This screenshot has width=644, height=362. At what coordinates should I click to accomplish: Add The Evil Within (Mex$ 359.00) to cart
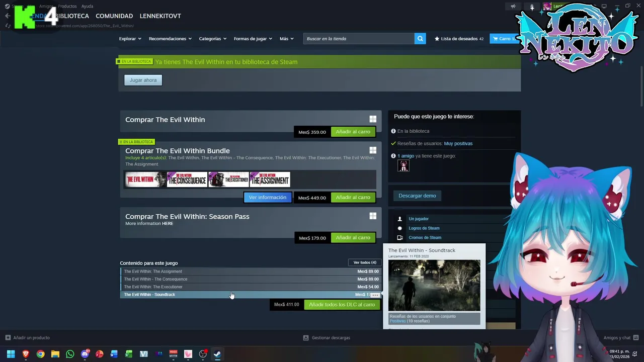pos(353,132)
